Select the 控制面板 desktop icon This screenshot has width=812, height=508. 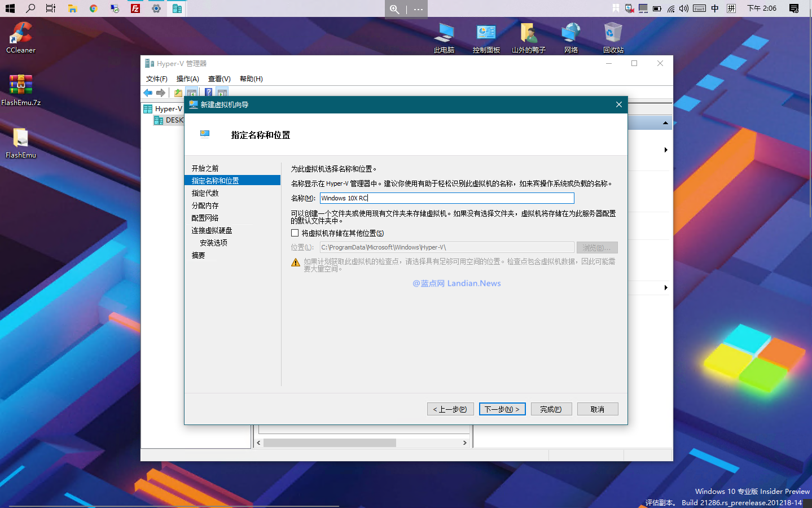[486, 38]
